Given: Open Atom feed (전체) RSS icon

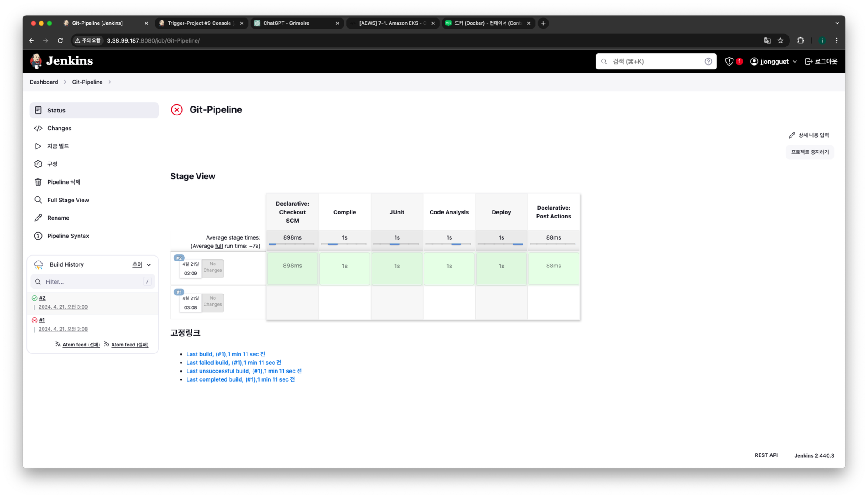Looking at the screenshot, I should coord(58,344).
